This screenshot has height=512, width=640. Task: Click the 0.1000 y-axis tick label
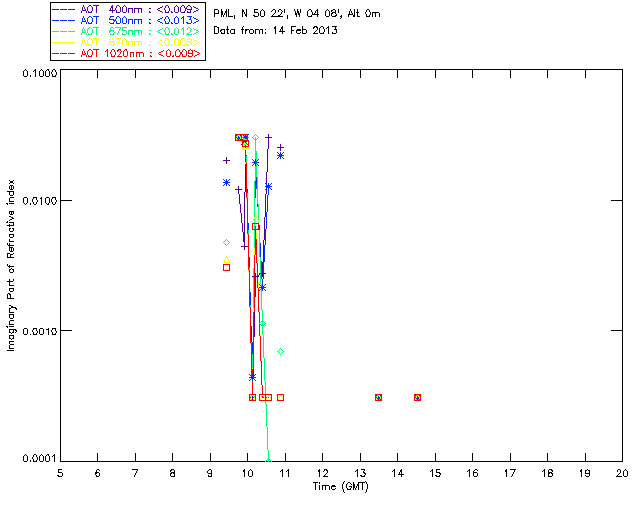click(x=40, y=73)
